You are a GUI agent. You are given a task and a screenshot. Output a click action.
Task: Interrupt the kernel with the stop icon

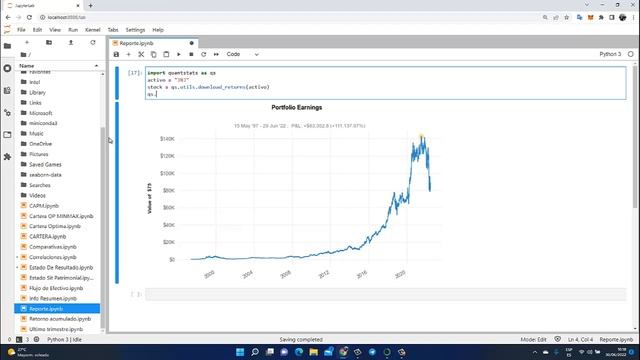191,54
